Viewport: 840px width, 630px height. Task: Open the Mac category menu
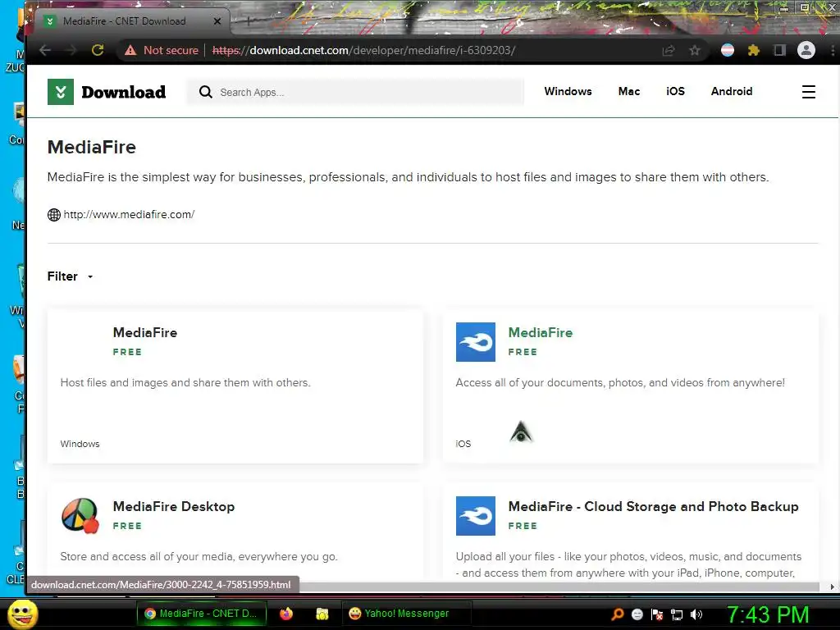pyautogui.click(x=629, y=92)
